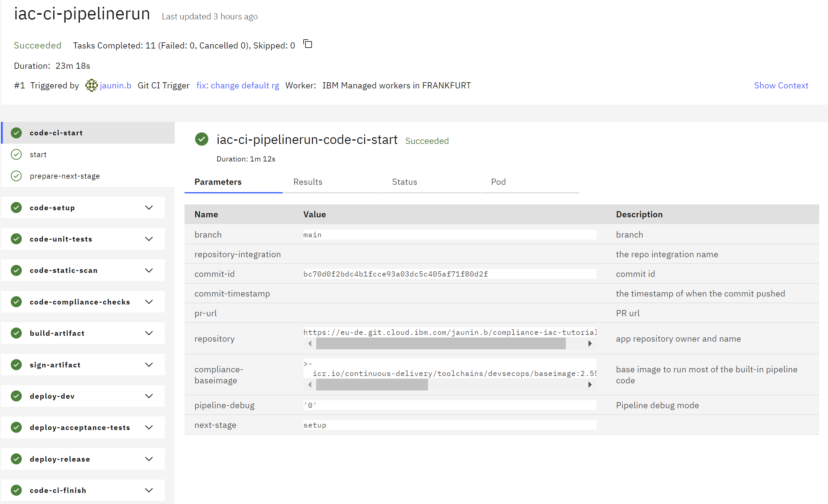
Task: Click the success icon on build-artifact stage
Action: click(16, 333)
